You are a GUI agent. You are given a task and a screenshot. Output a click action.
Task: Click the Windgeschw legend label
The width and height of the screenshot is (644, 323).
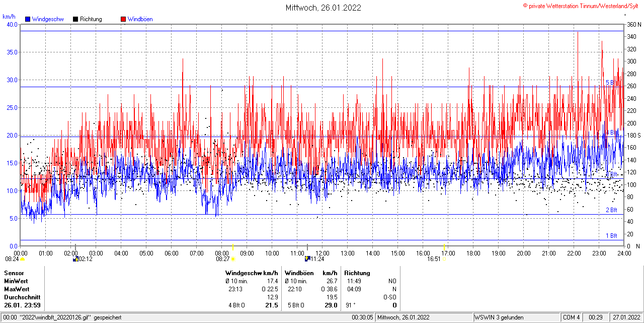[x=48, y=19]
